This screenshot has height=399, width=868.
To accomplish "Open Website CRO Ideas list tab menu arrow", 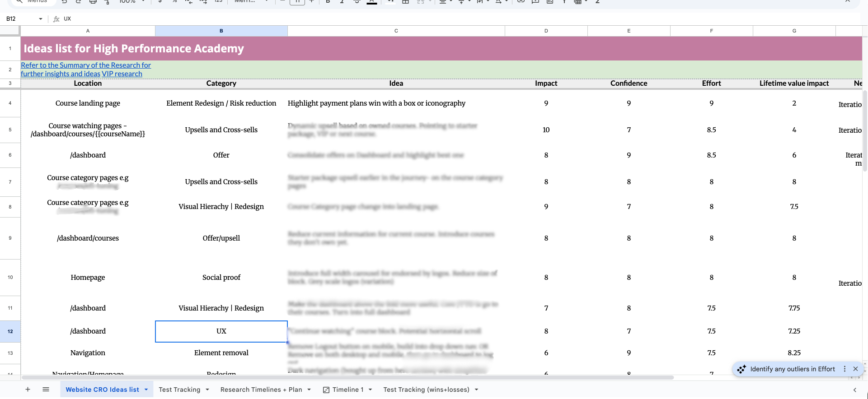I will coord(146,390).
